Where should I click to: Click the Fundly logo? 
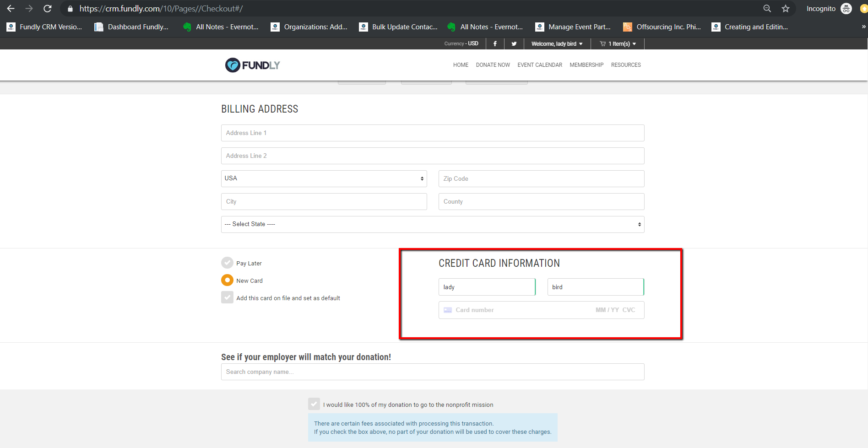(x=252, y=65)
